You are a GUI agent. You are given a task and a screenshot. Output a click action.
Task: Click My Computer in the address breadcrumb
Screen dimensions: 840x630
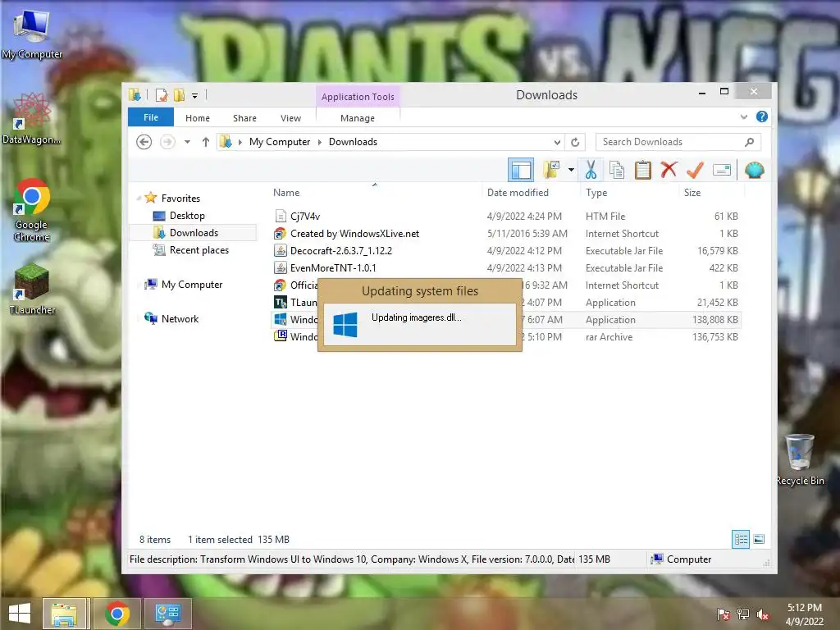(x=279, y=142)
